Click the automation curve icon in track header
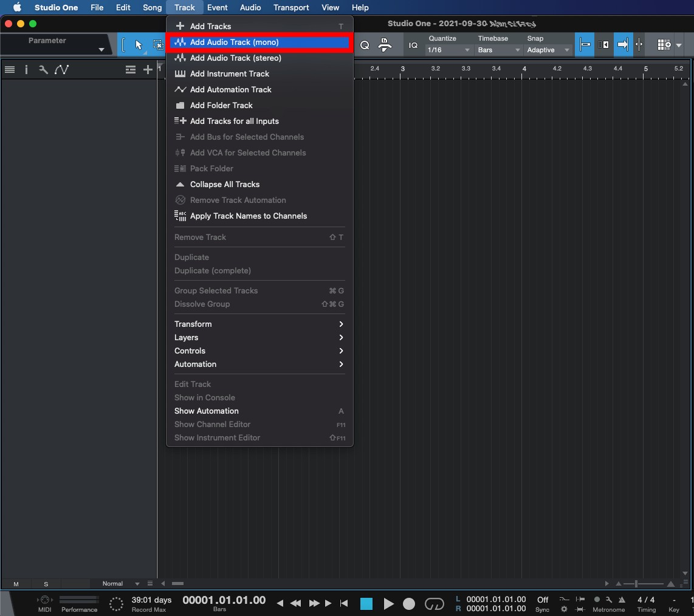The image size is (694, 616). click(61, 69)
